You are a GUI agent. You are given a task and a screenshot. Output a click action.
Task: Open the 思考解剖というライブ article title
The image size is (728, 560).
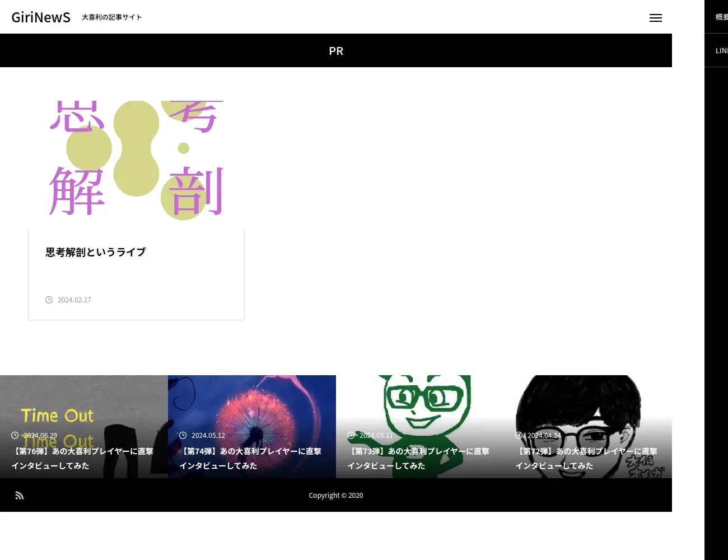95,252
